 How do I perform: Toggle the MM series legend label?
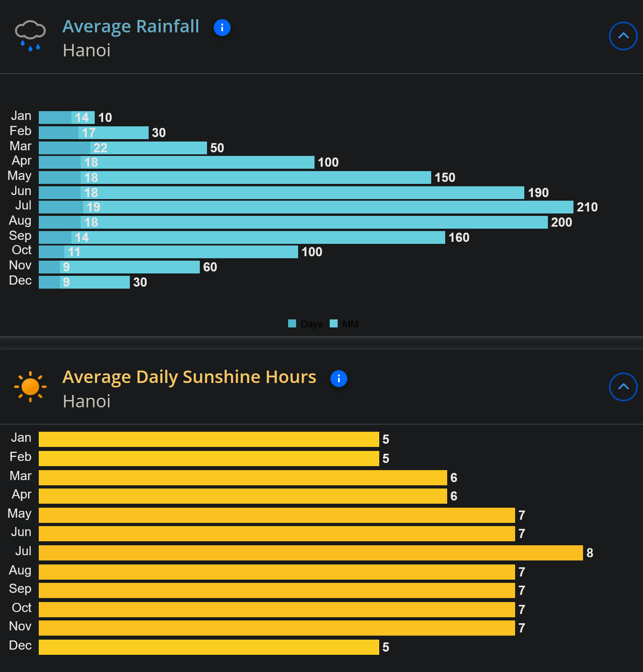[350, 324]
